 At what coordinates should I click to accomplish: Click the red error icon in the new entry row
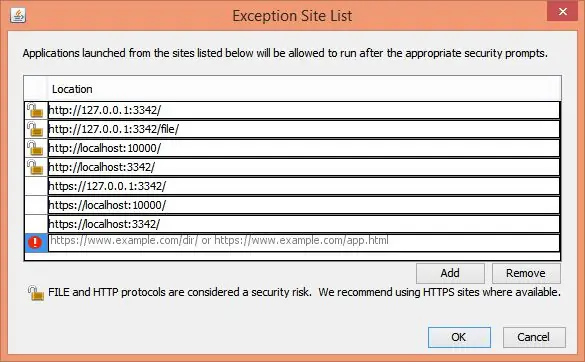pyautogui.click(x=35, y=242)
